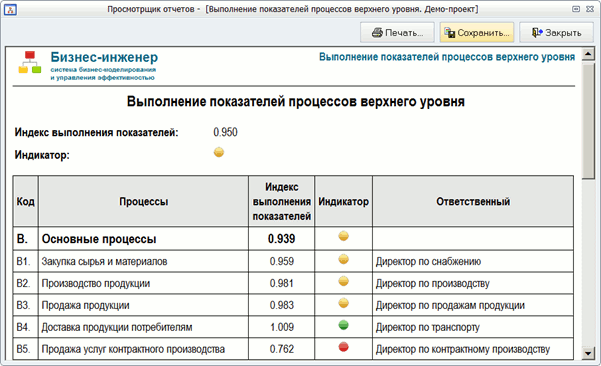The width and height of the screenshot is (601, 366).
Task: Click the value 0.983
Action: (282, 305)
